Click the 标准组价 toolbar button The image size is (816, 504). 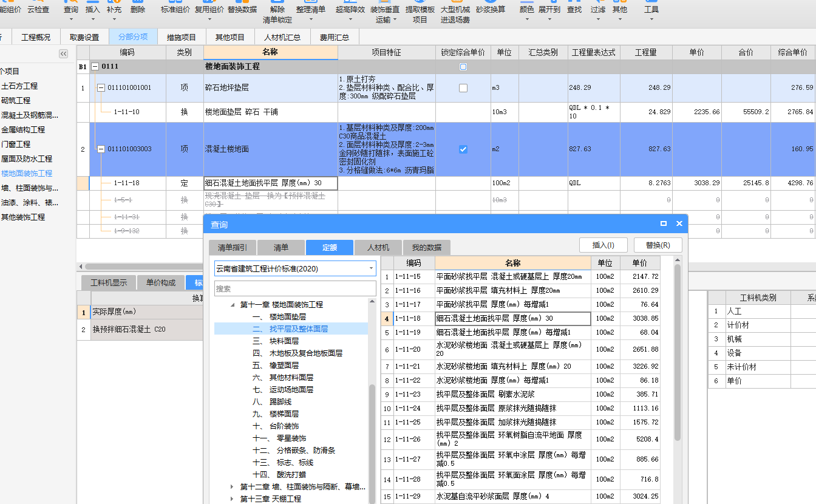coord(175,9)
